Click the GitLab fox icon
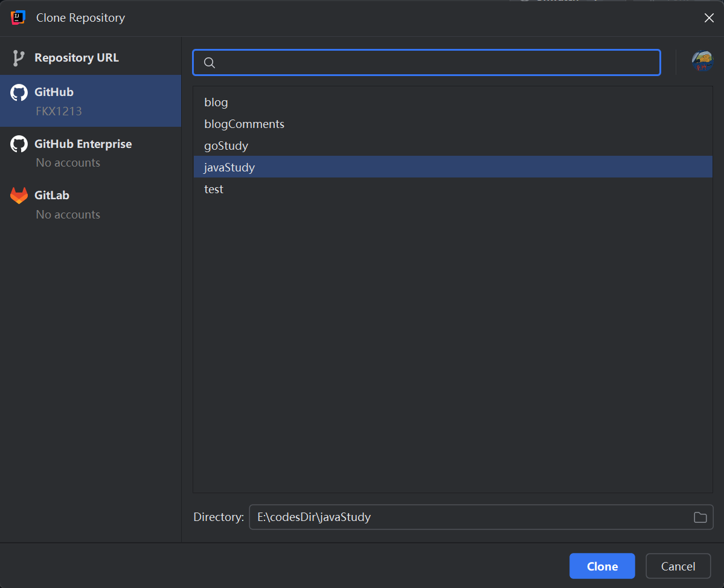Image resolution: width=724 pixels, height=588 pixels. pyautogui.click(x=19, y=196)
